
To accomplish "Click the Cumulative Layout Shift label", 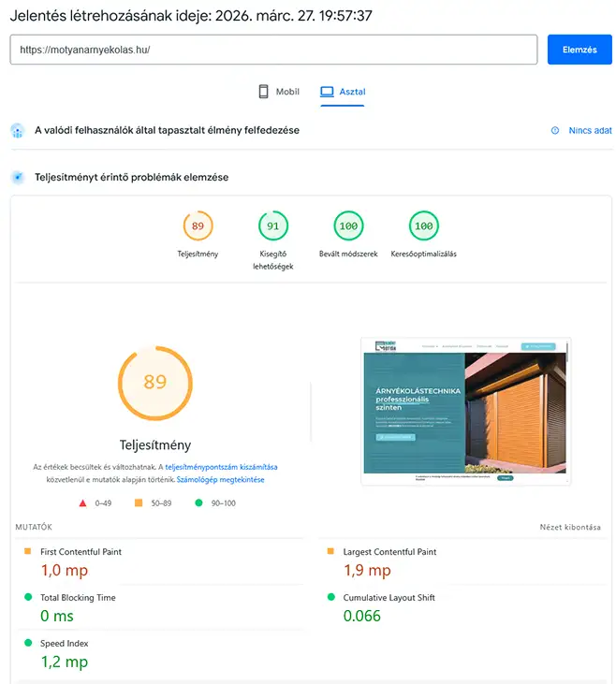I will pos(389,598).
